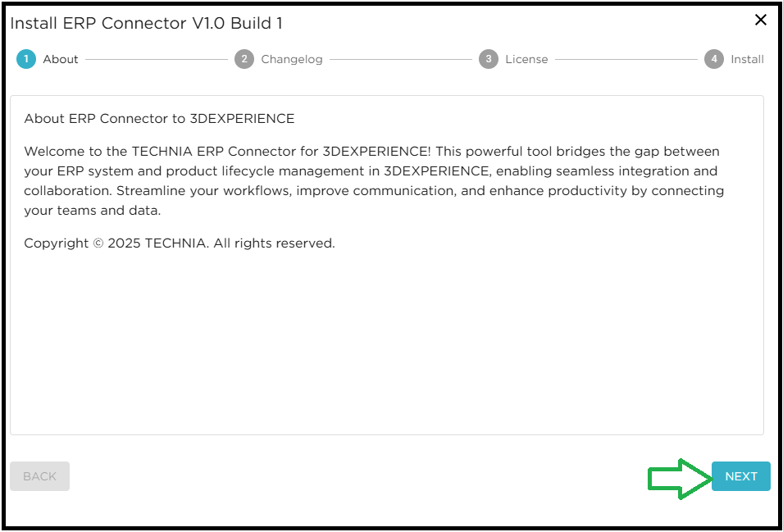Screen dimensions: 783x532
Task: Click the step 1 circle icon
Action: tap(26, 59)
